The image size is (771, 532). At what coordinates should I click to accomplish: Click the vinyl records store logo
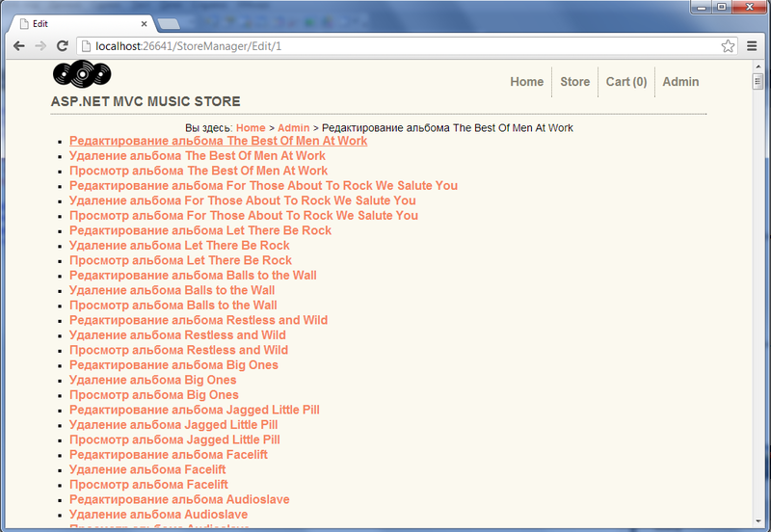(82, 74)
